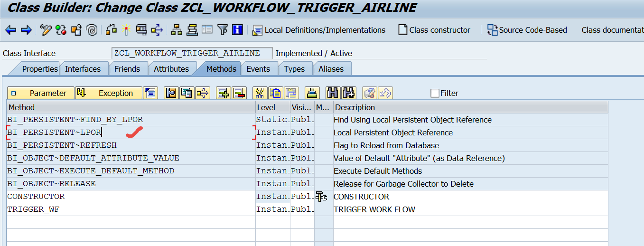The width and height of the screenshot is (644, 246).
Task: Switch to Types tab
Action: pyautogui.click(x=294, y=69)
